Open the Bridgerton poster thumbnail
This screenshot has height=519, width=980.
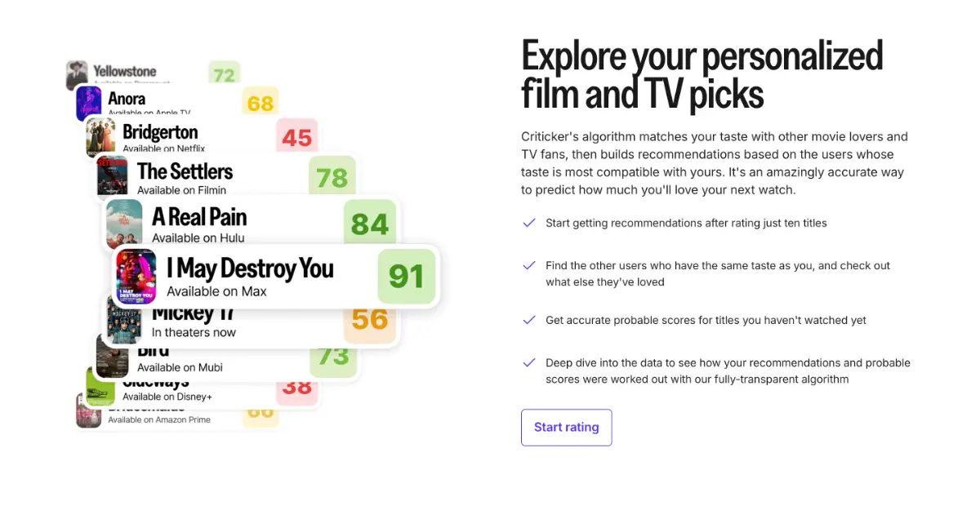tap(100, 137)
